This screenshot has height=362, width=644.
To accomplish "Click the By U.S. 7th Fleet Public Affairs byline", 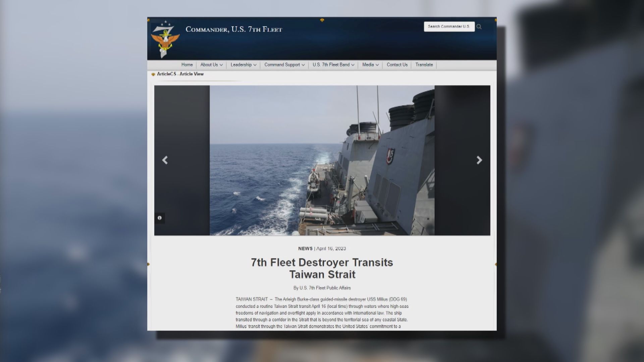I will click(322, 288).
